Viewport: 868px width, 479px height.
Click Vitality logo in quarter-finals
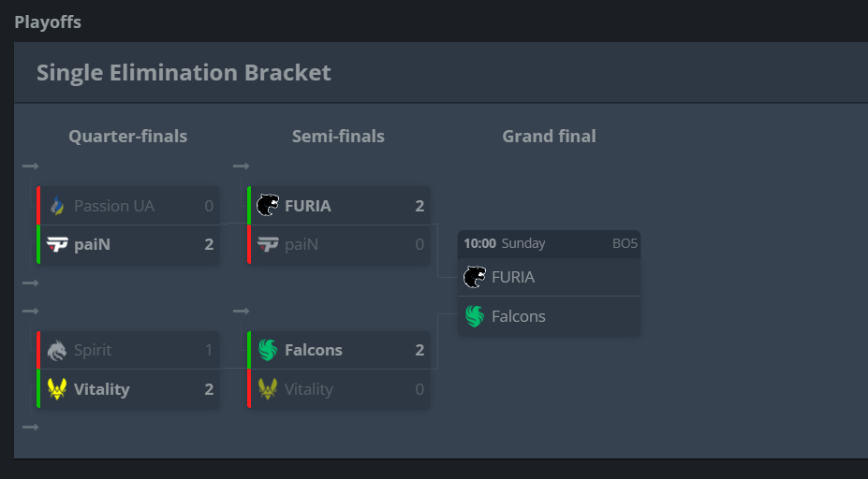(57, 389)
